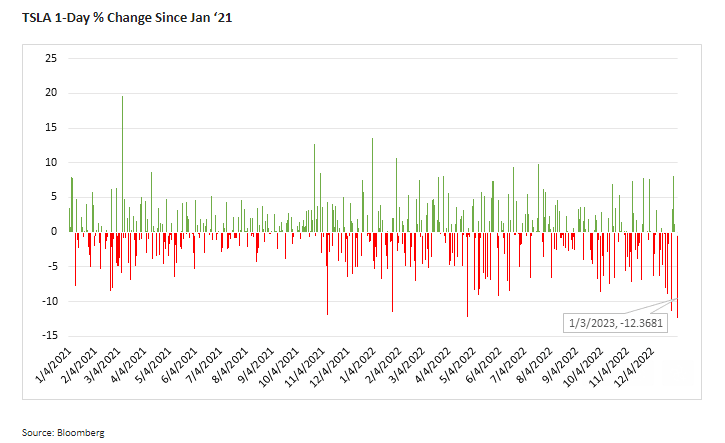Screen dimensions: 725x443
Task: Click the final red bar labeled by the 1/3/2023 callout
Action: pos(677,277)
